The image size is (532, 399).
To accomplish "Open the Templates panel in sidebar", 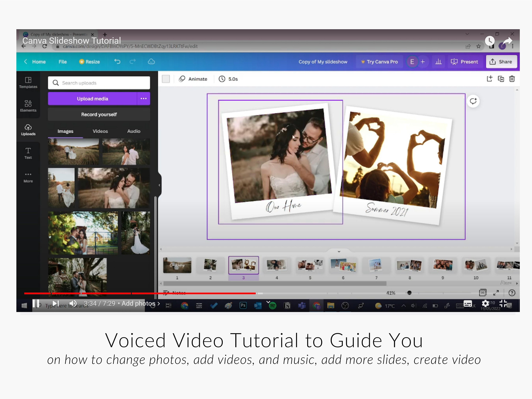I will tap(28, 82).
